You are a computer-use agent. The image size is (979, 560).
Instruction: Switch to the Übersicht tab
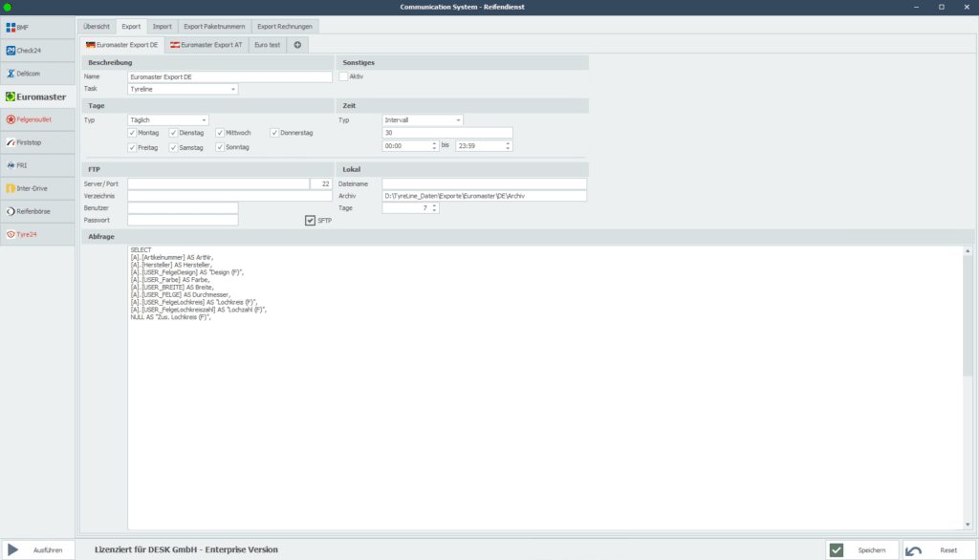(x=97, y=26)
